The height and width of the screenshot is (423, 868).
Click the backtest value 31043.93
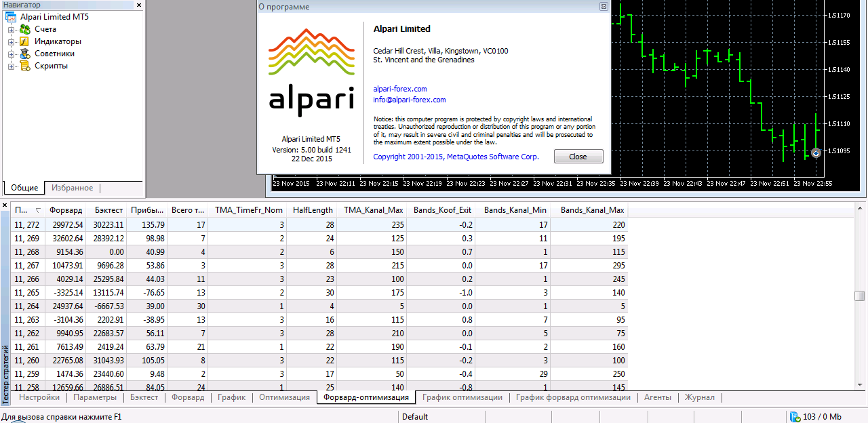coord(109,360)
